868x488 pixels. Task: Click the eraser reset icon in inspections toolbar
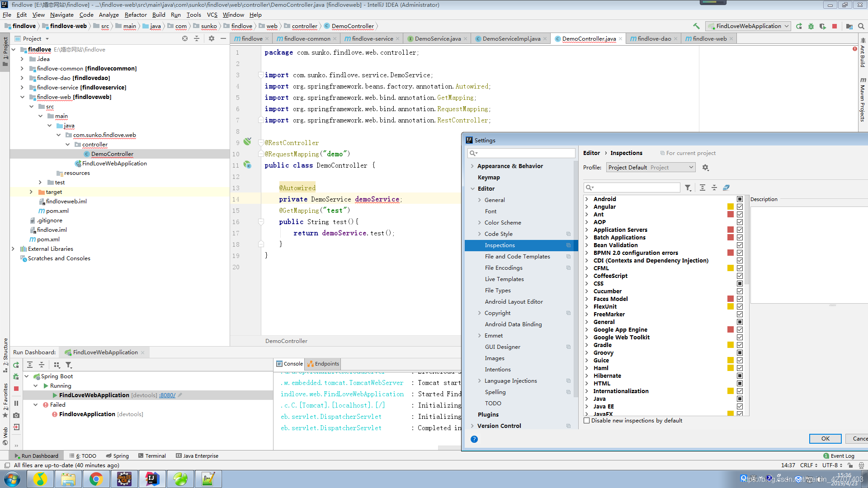(x=726, y=188)
